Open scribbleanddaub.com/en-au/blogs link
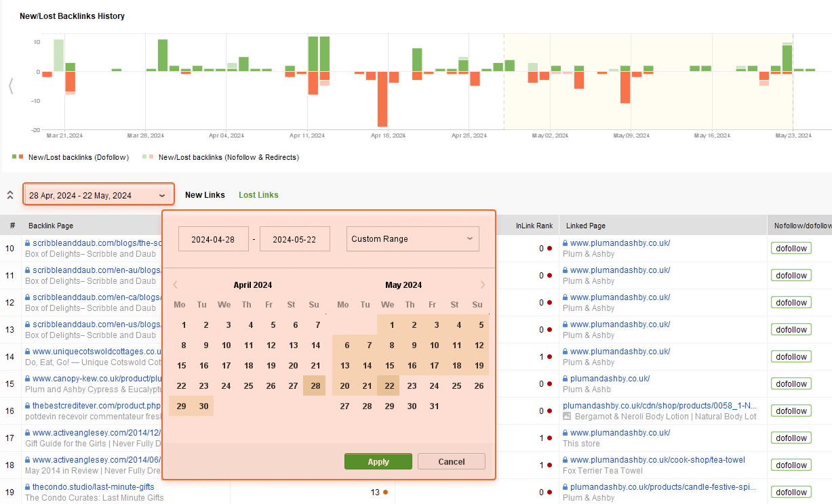This screenshot has width=832, height=504. tap(97, 270)
